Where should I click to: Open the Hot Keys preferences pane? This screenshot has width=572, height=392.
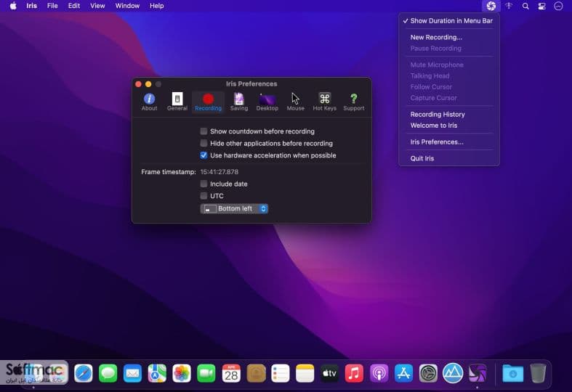pyautogui.click(x=324, y=102)
